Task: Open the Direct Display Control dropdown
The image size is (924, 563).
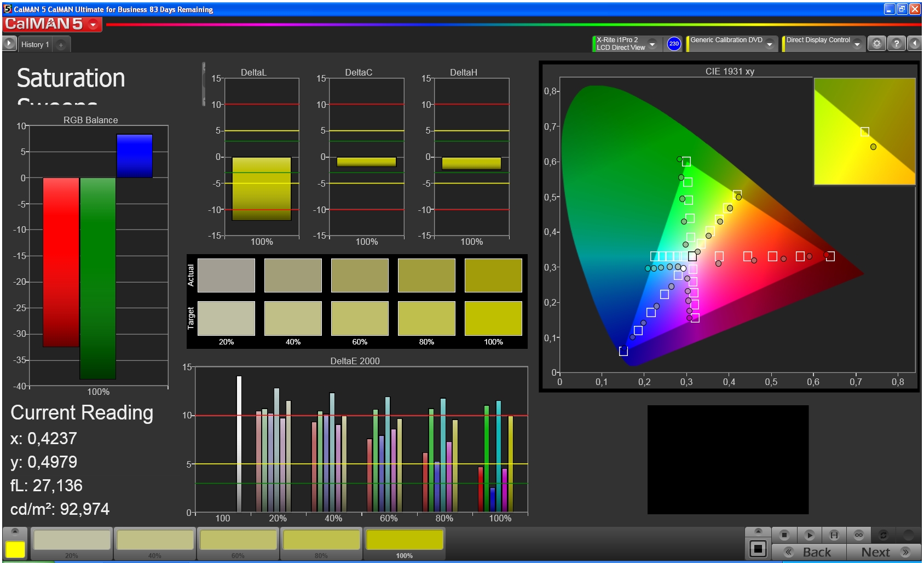Action: (x=857, y=44)
